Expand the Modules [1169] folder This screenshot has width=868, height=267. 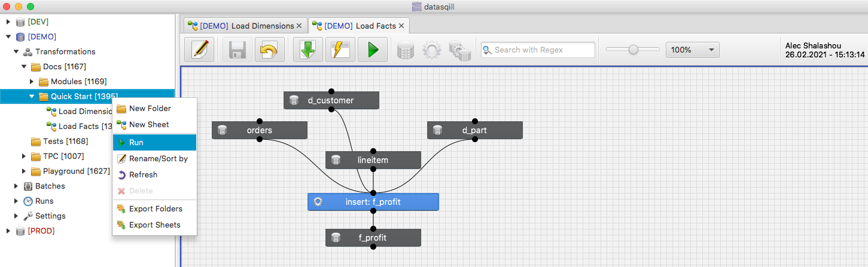(32, 81)
